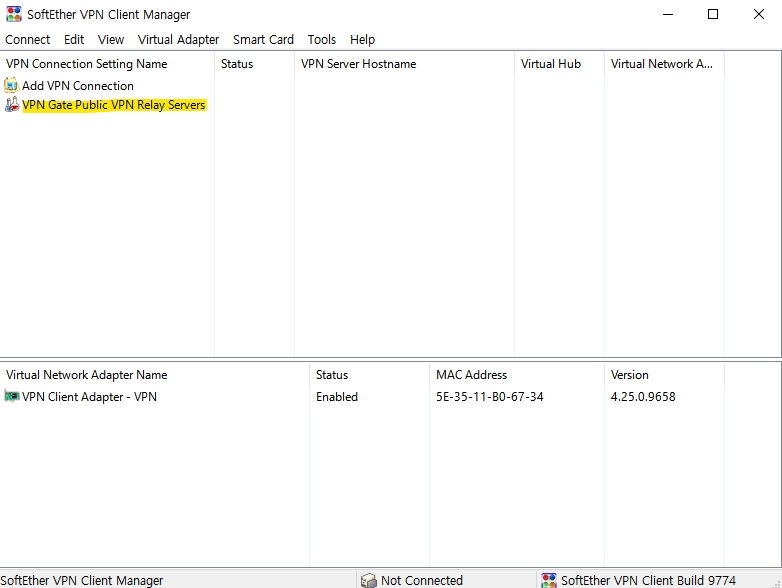Screen dimensions: 782x588
Task: Click SoftEther VPN Client Manager status bar text
Action: (x=82, y=581)
